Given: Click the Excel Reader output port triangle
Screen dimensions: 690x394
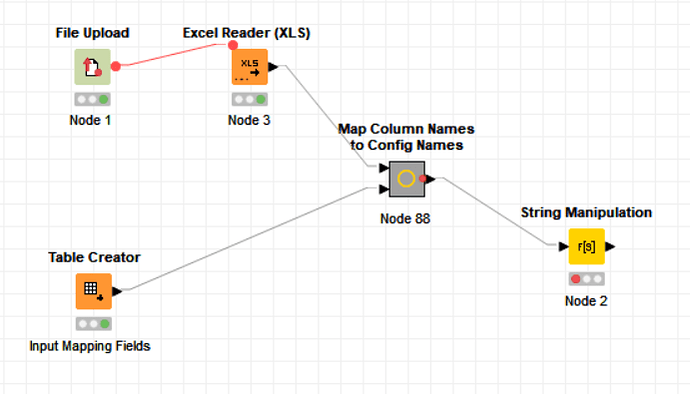Looking at the screenshot, I should [x=273, y=67].
